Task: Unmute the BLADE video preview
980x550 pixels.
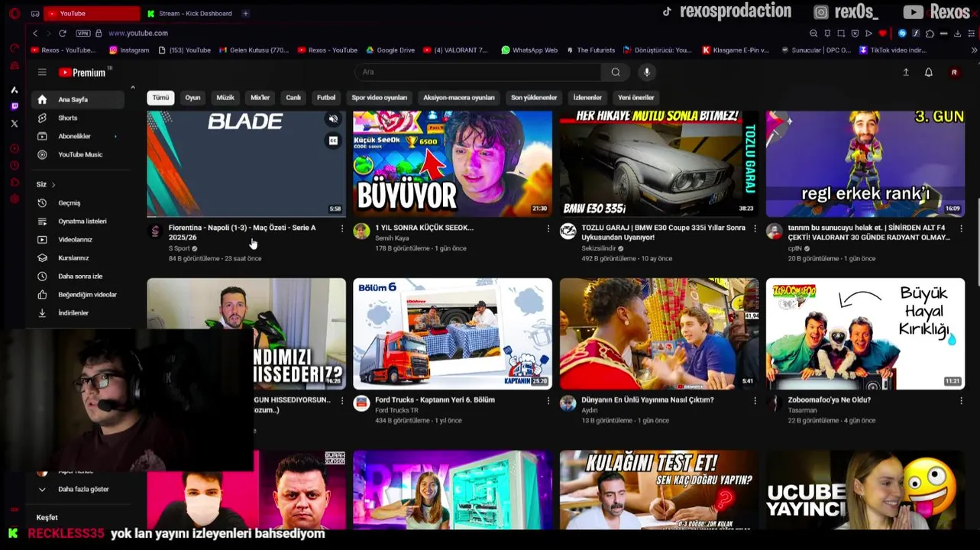Action: point(333,120)
